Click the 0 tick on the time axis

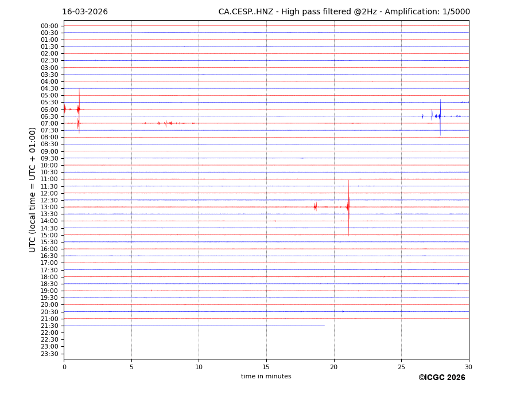click(64, 367)
